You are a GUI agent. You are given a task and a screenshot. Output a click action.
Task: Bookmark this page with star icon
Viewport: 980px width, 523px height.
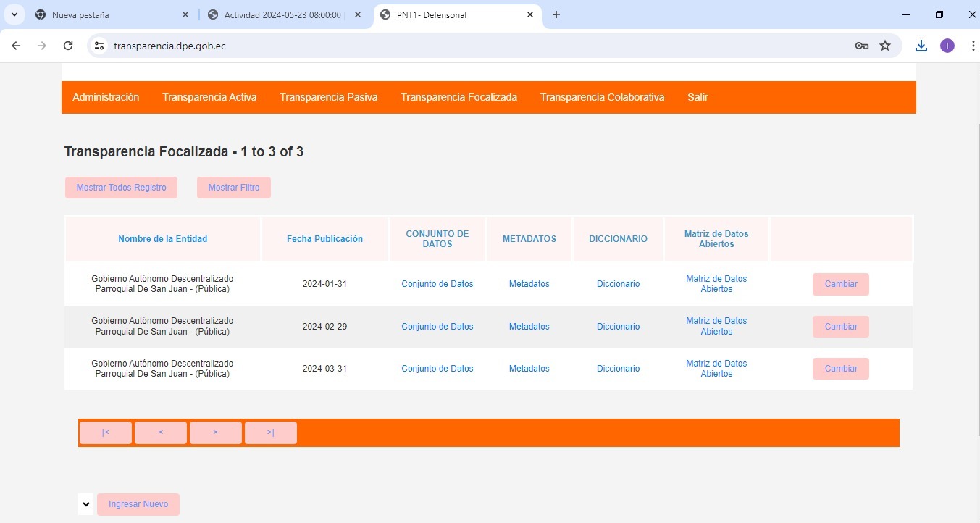coord(885,46)
